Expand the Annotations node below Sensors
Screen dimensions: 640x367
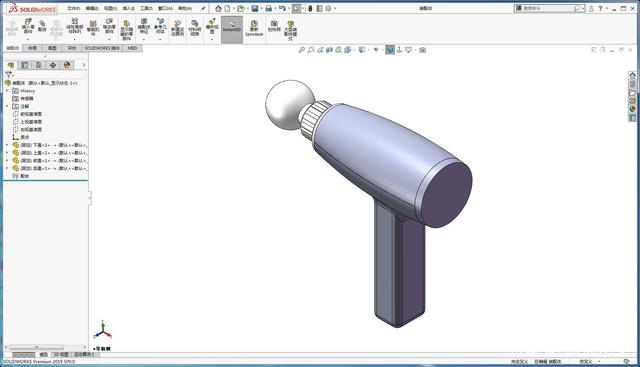tap(7, 106)
